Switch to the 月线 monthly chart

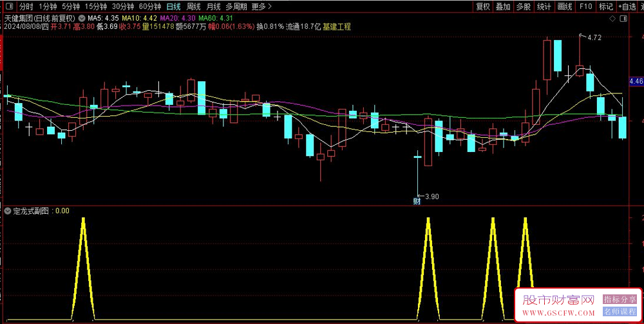pyautogui.click(x=213, y=6)
